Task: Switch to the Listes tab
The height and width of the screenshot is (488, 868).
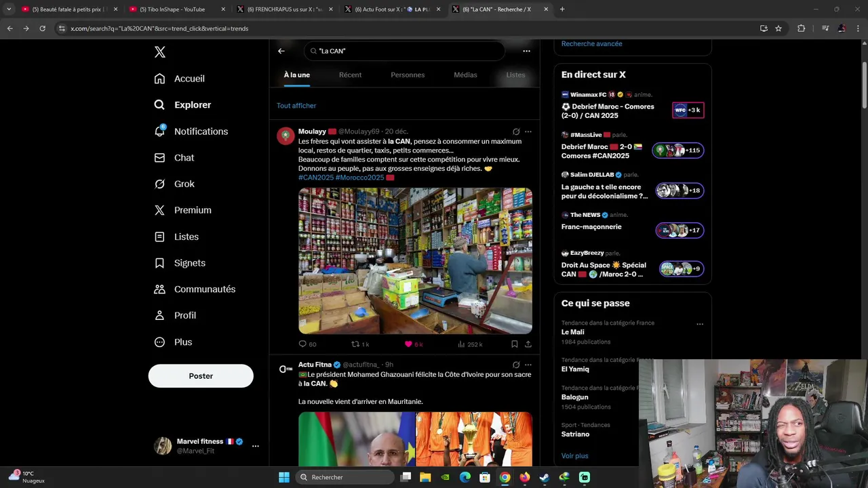Action: coord(515,75)
